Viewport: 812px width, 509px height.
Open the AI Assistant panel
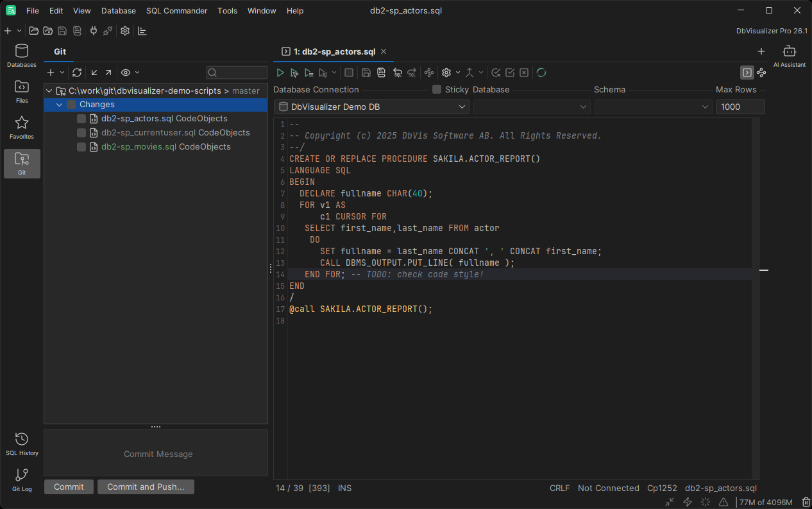789,56
